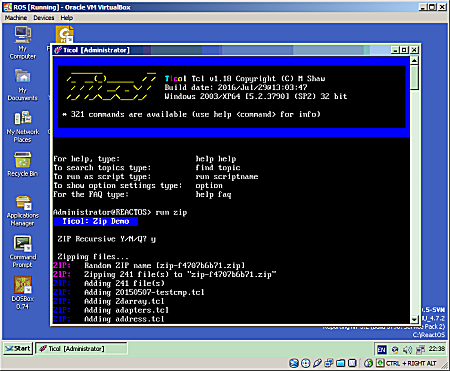
Task: Open the Machine menu in VirtualBox
Action: pyautogui.click(x=16, y=18)
